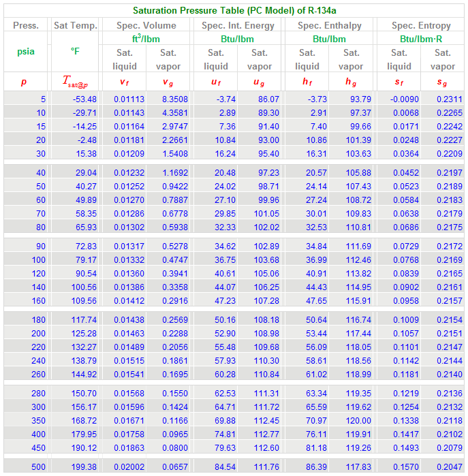Click saturation temperature 49.89
Image resolution: width=468 pixels, height=476 pixels.
coord(86,200)
